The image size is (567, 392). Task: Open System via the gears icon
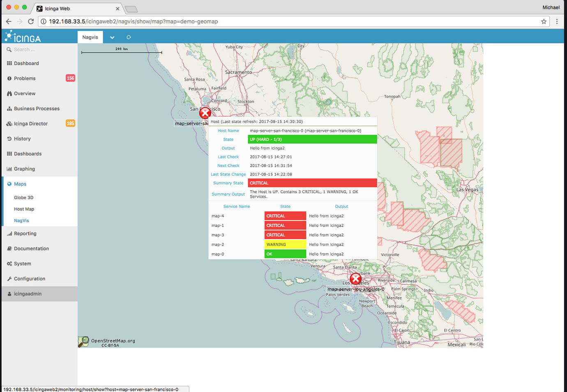tap(9, 263)
